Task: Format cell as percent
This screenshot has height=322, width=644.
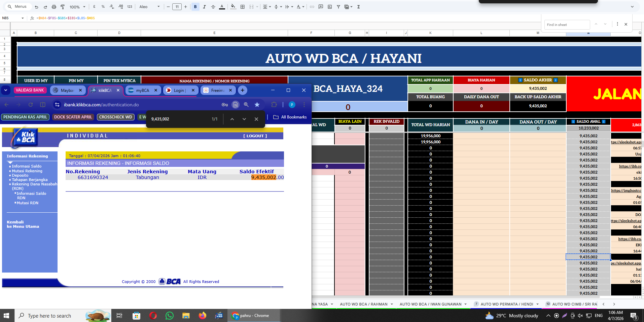Action: 103,7
